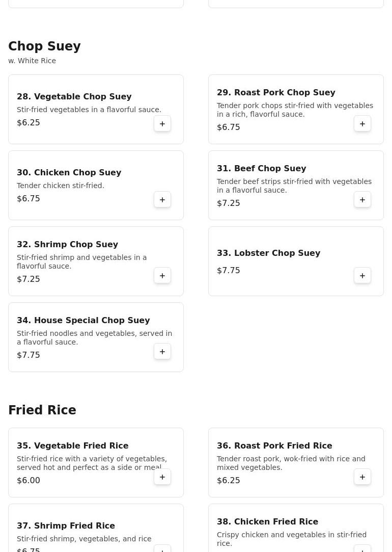Add Roast Pork Chop Suey to cart

362,124
